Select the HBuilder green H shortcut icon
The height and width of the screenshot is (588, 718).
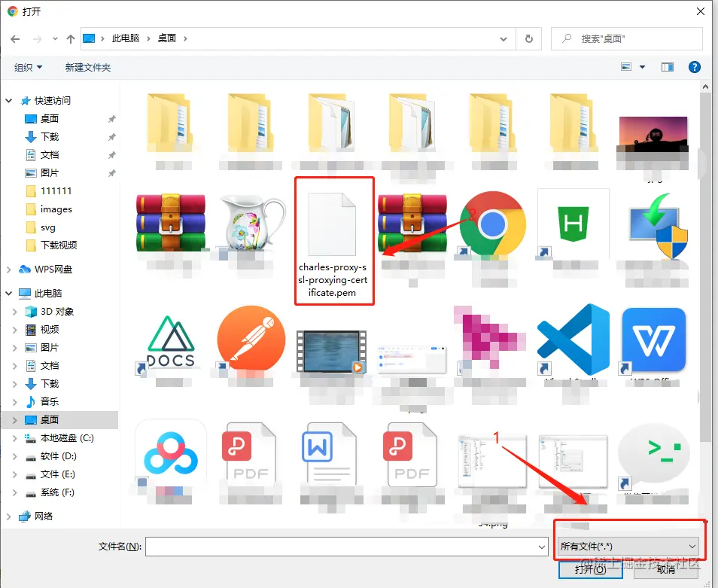[x=573, y=224]
